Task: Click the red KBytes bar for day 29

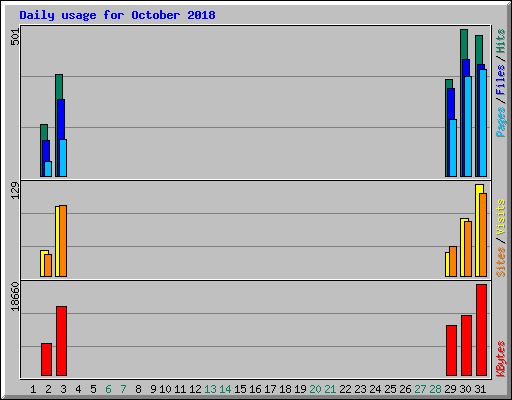Action: 451,350
